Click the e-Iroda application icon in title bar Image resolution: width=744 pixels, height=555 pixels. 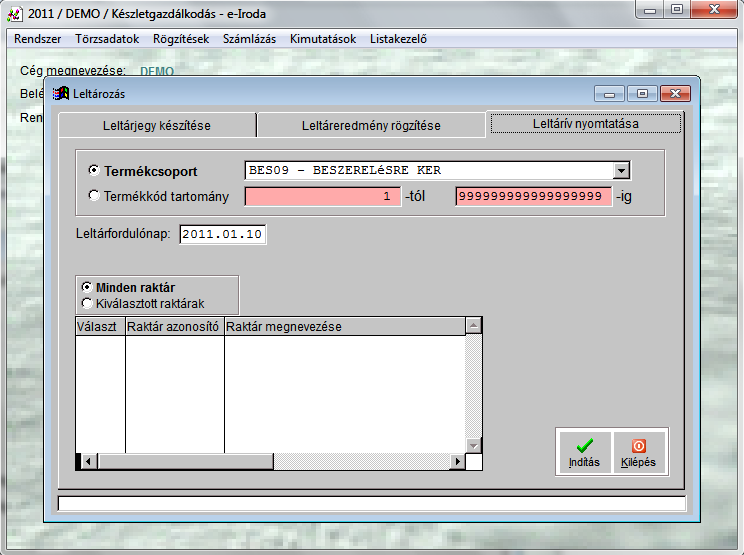tap(15, 12)
